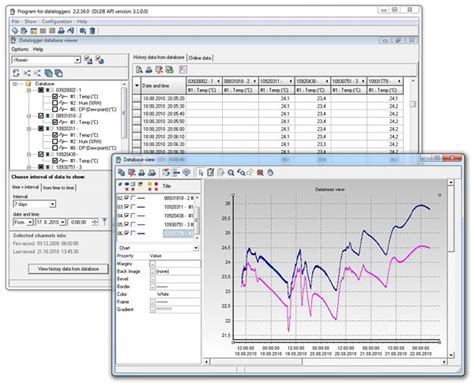This screenshot has height=386, width=474.
Task: Open the Show menu in main window
Action: pyautogui.click(x=30, y=21)
